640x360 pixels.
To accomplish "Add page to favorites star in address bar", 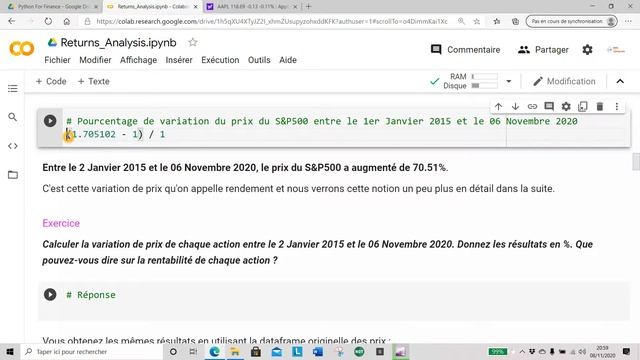I will click(477, 21).
